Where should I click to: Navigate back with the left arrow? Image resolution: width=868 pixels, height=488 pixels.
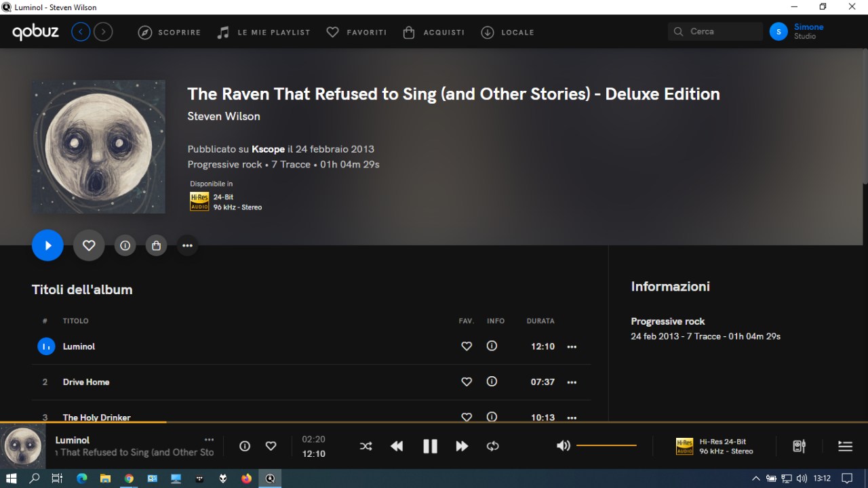pyautogui.click(x=81, y=32)
